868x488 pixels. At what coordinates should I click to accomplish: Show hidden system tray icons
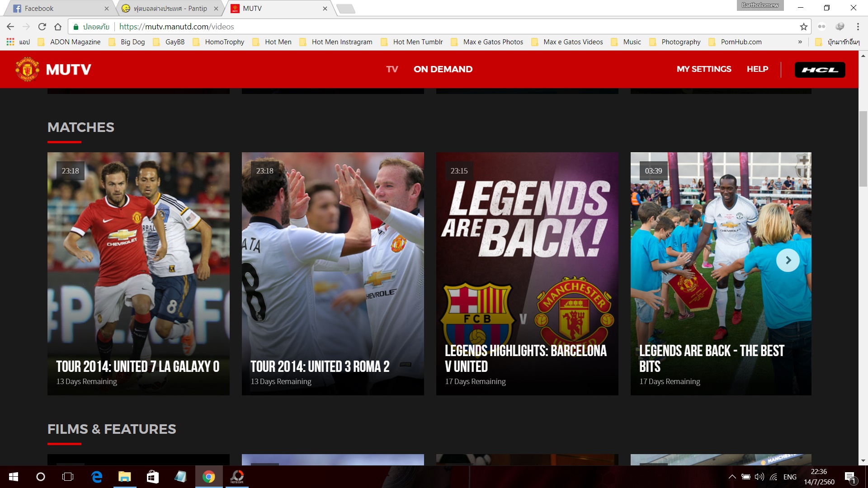pyautogui.click(x=732, y=477)
